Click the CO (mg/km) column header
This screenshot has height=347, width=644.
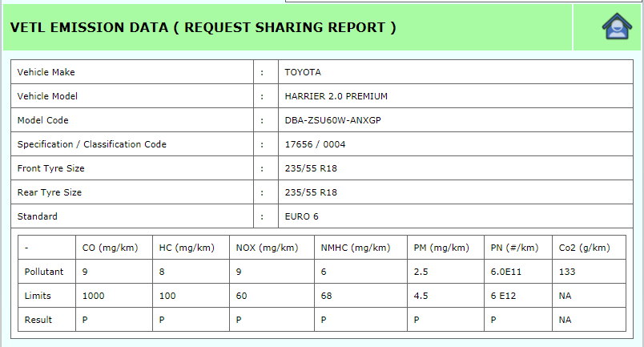tap(110, 248)
